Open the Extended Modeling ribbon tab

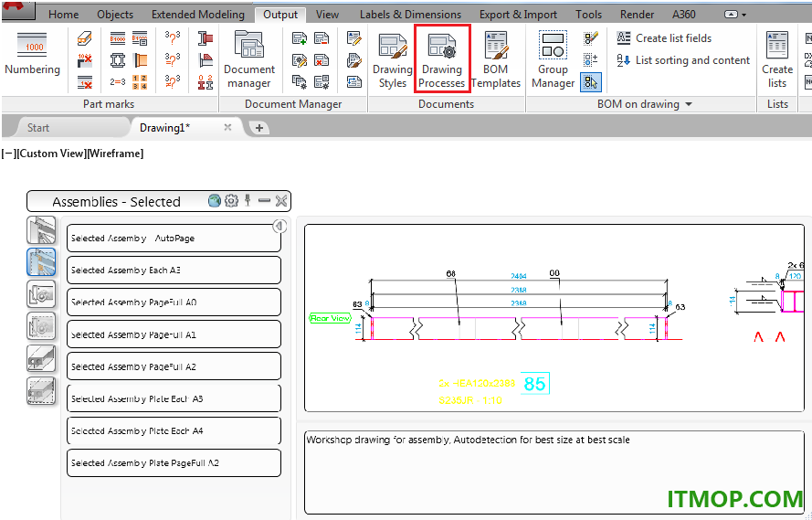[198, 15]
